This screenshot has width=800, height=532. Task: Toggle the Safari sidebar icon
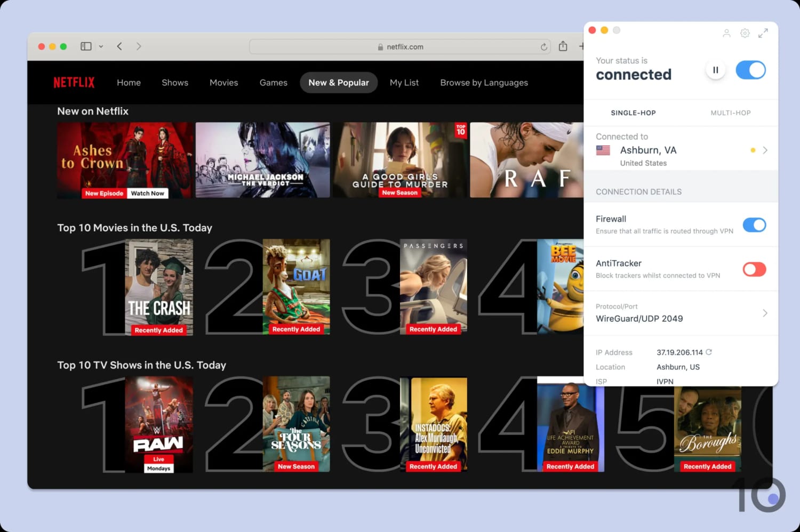tap(86, 46)
